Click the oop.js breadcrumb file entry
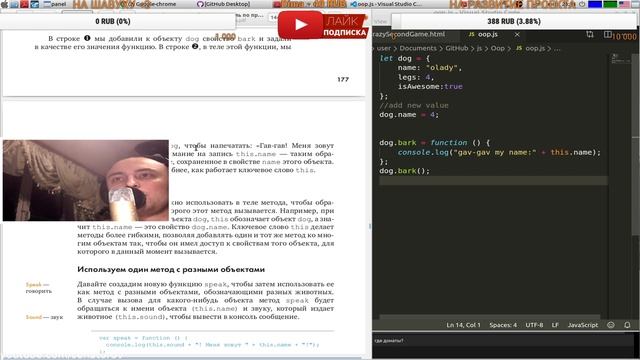 click(530, 48)
